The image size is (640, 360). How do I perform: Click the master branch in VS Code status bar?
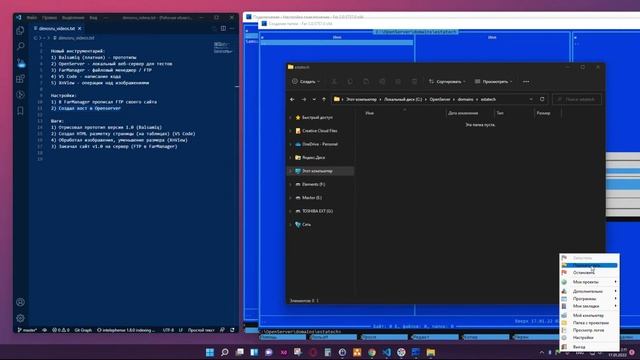[27, 330]
